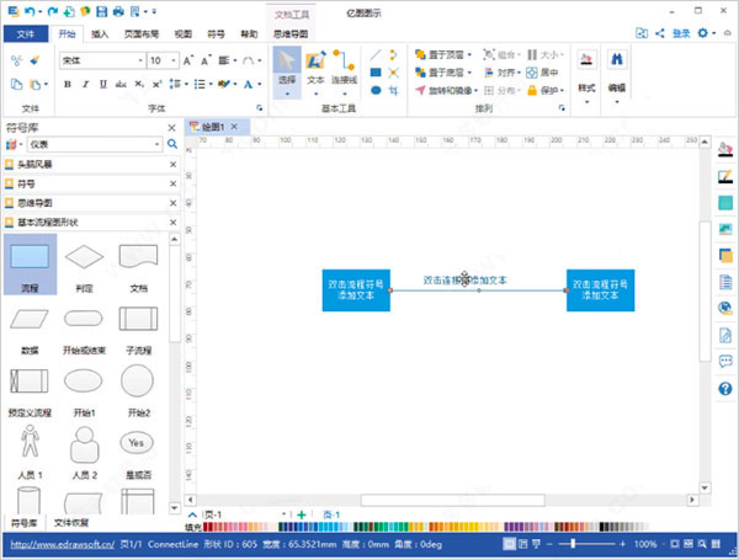Switch to the View (视图) tab

pos(183,34)
